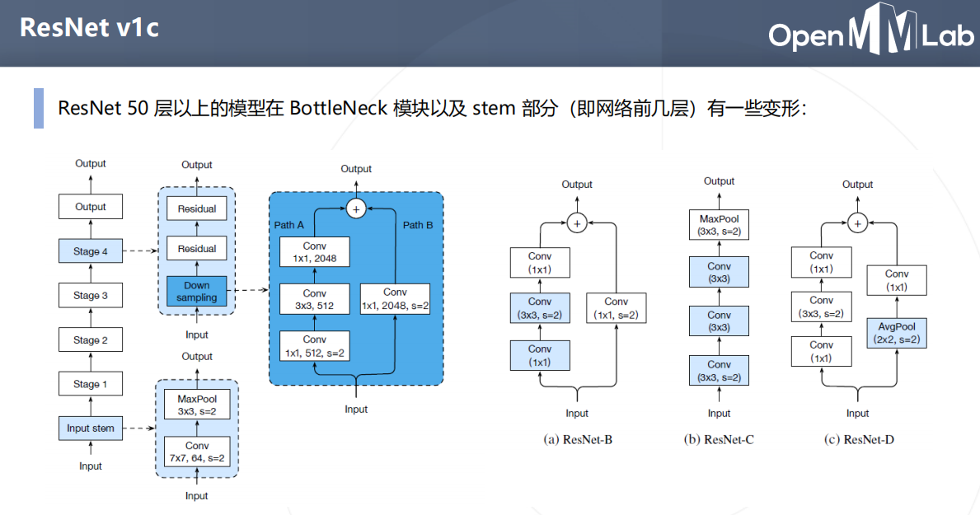The height and width of the screenshot is (515, 980).
Task: Click the Conv (1x1) box above AvgPool
Action: pyautogui.click(x=897, y=280)
